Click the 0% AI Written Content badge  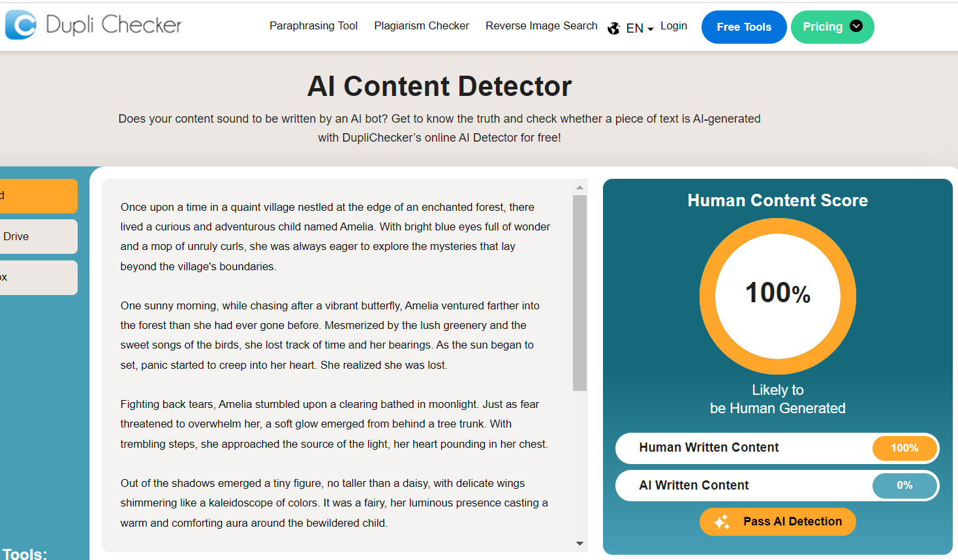[904, 486]
